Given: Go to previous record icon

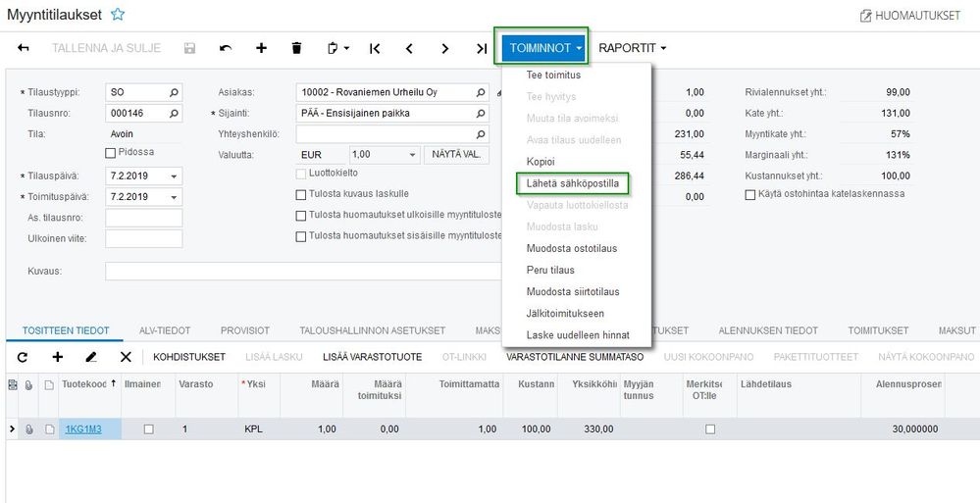Looking at the screenshot, I should tap(409, 48).
